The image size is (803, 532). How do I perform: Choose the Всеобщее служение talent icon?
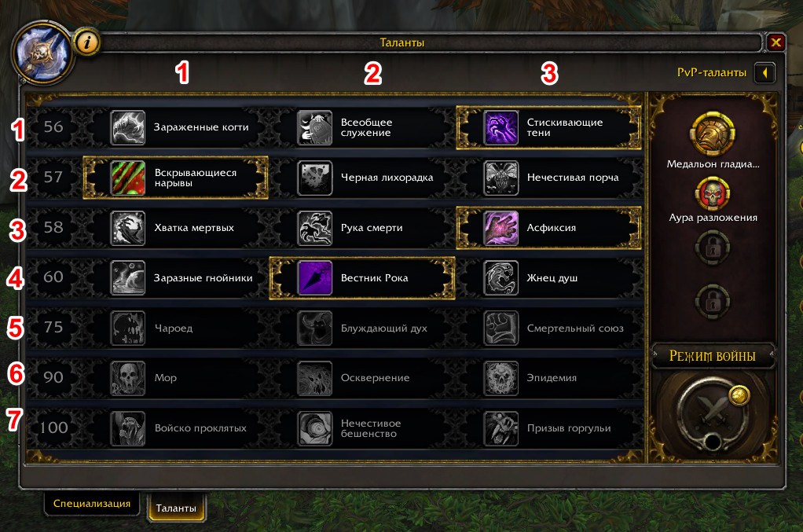click(314, 127)
